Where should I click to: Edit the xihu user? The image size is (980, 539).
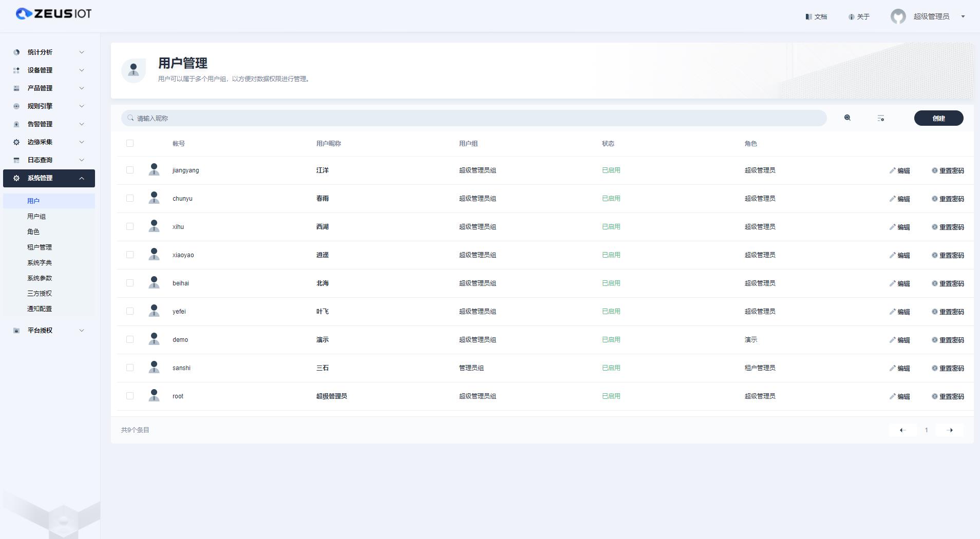[900, 227]
